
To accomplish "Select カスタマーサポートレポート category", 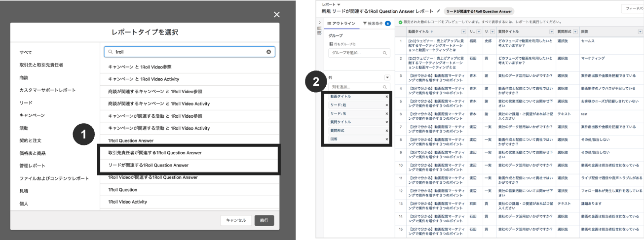I will coord(48,90).
